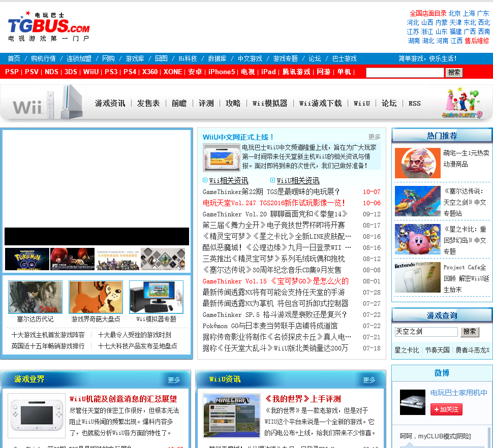The height and width of the screenshot is (448, 493).
Task: Open 电玩天堂Vol.247 TGS2016新作试玩影像一览 article
Action: (274, 203)
